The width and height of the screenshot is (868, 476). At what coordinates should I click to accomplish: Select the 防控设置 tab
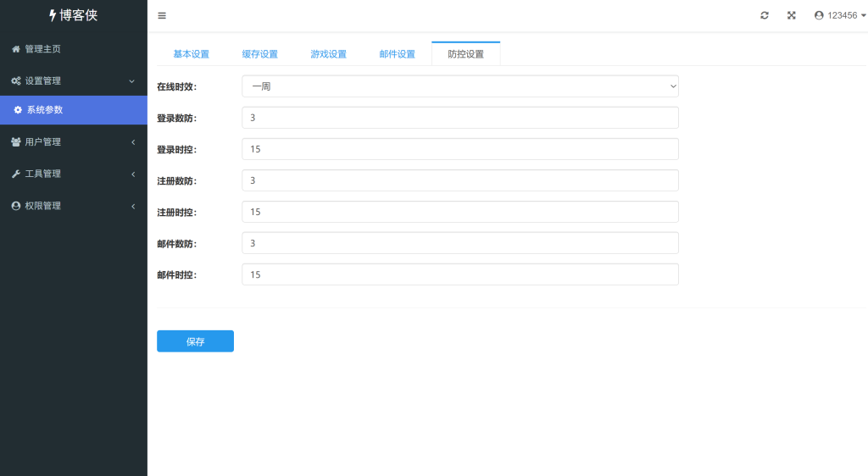click(x=465, y=54)
